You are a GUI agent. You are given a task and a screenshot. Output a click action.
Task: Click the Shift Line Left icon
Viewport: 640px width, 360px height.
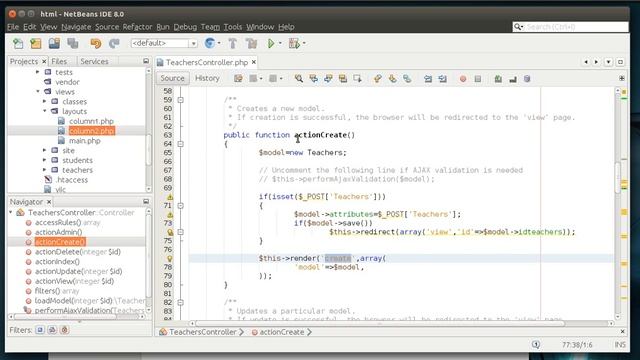tap(427, 78)
